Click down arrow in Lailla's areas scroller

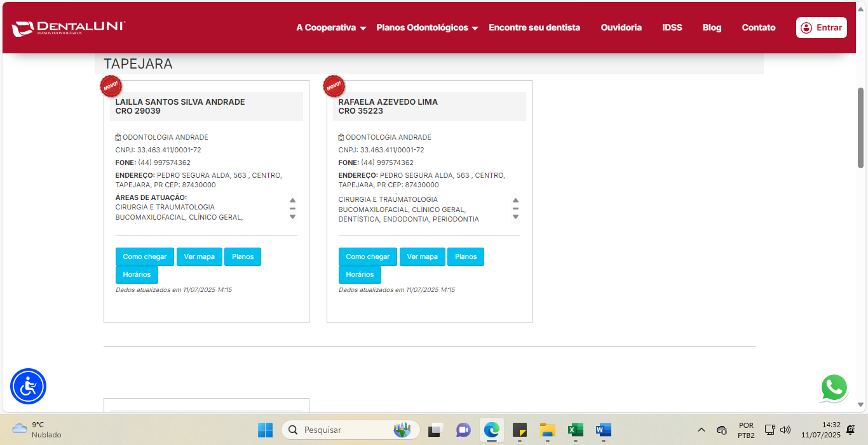pyautogui.click(x=292, y=217)
